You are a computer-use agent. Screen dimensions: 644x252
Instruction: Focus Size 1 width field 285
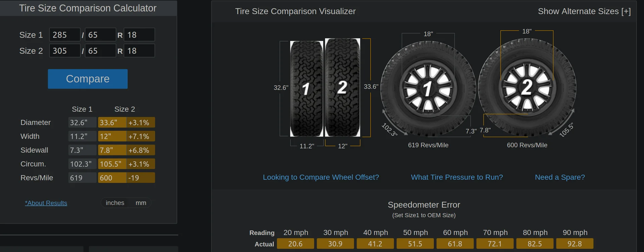[65, 35]
